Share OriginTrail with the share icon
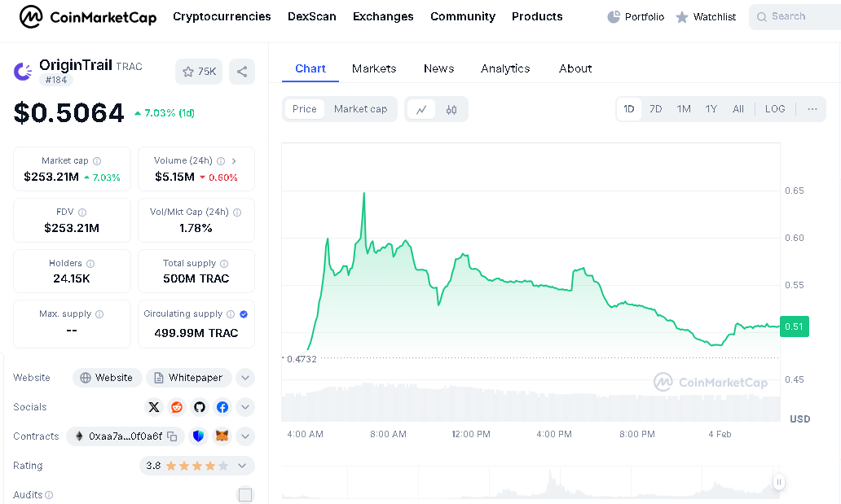Image resolution: width=841 pixels, height=504 pixels. pyautogui.click(x=242, y=72)
